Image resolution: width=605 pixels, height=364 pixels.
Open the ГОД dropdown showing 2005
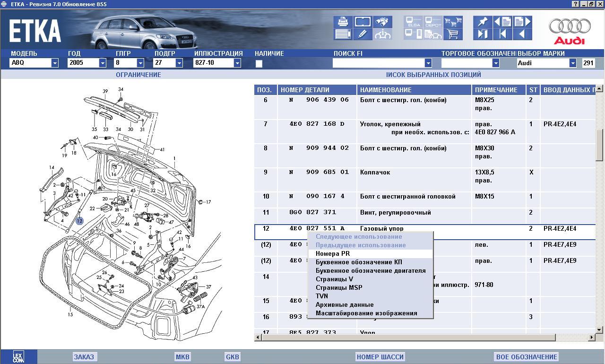click(x=103, y=63)
